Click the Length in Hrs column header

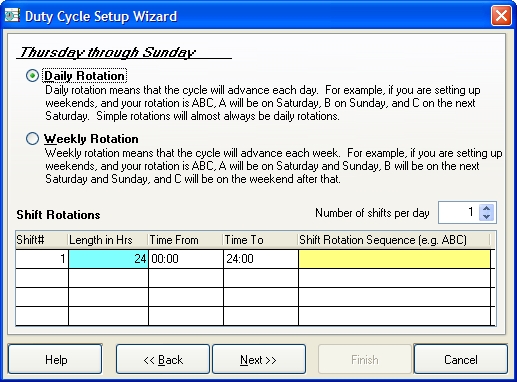[108, 240]
